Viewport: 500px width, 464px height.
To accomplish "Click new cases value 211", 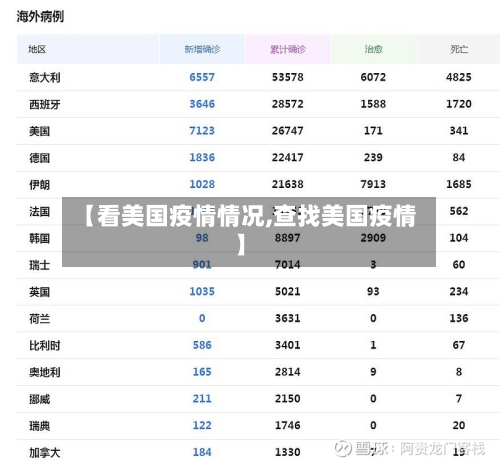I will tap(202, 399).
